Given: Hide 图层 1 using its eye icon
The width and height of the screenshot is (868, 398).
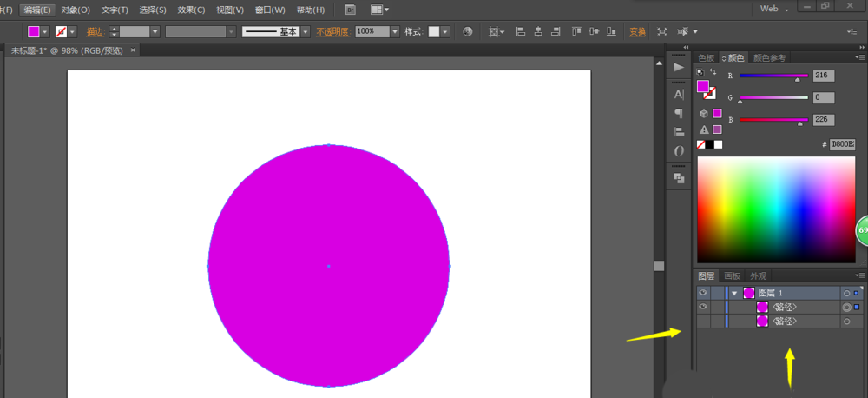Looking at the screenshot, I should pyautogui.click(x=703, y=293).
